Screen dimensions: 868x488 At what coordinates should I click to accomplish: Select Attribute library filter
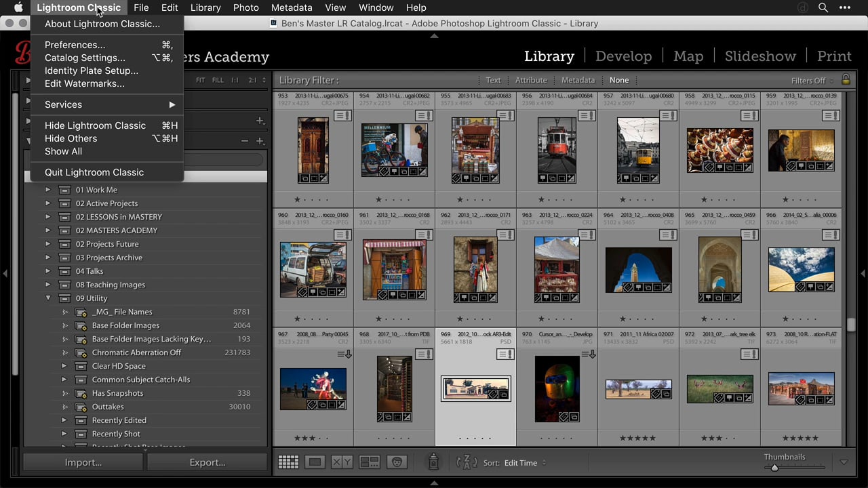click(x=531, y=80)
